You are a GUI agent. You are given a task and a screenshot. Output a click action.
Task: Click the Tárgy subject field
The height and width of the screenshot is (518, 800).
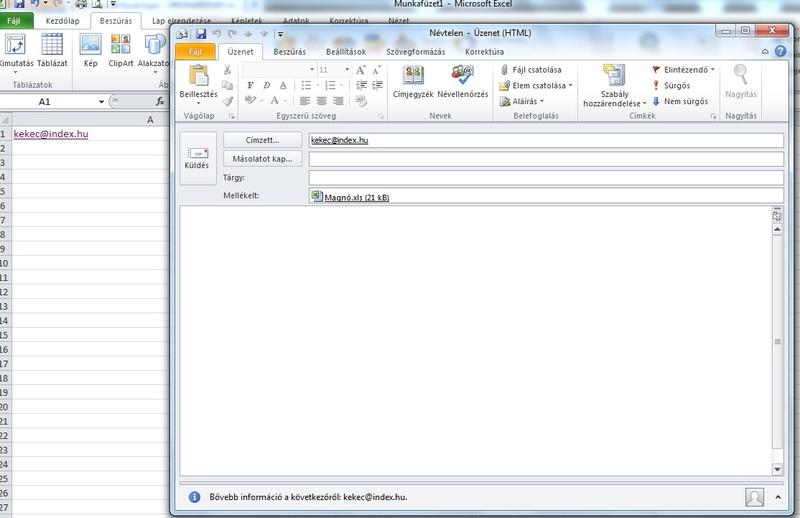click(546, 178)
